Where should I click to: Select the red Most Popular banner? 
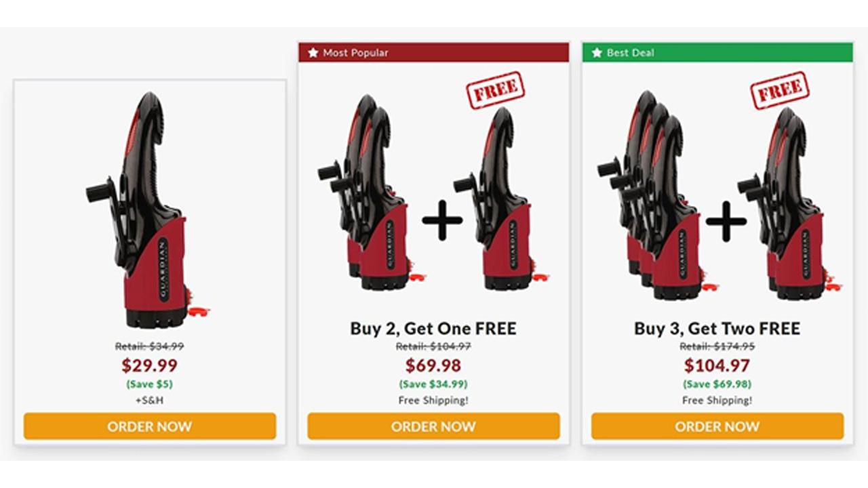click(x=433, y=52)
